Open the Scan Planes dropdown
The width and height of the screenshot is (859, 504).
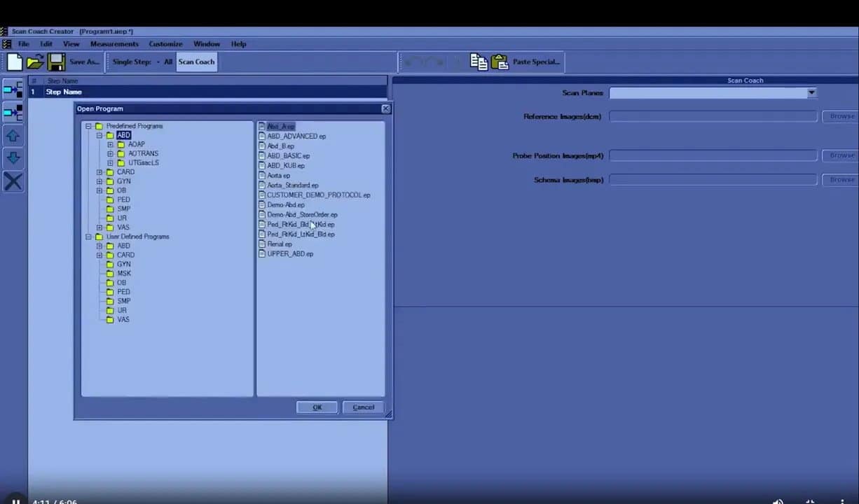click(x=811, y=92)
